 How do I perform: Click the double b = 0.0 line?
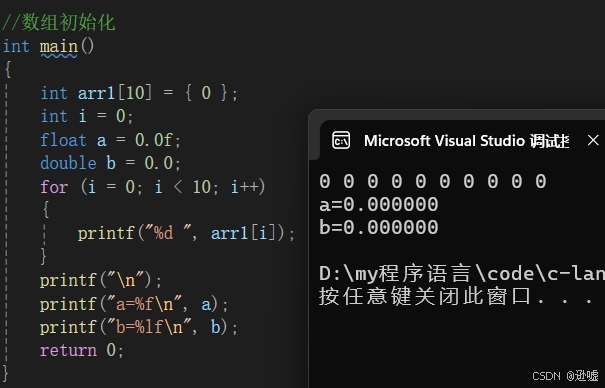pyautogui.click(x=110, y=163)
